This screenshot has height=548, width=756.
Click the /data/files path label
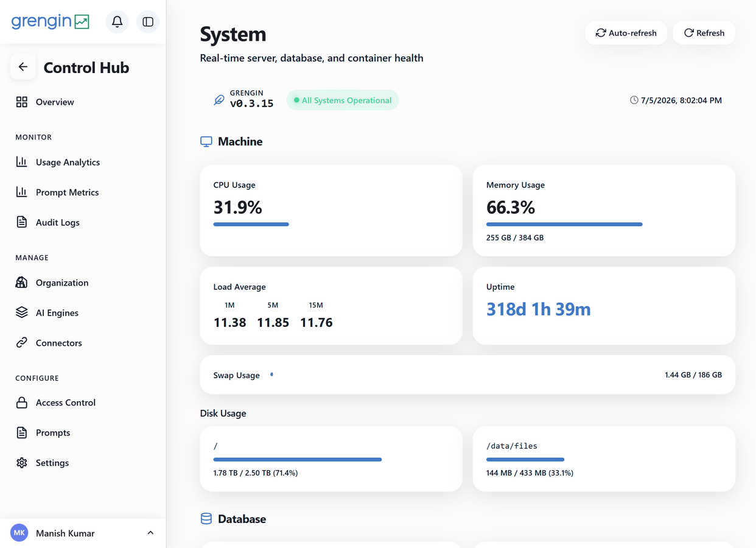click(x=512, y=446)
